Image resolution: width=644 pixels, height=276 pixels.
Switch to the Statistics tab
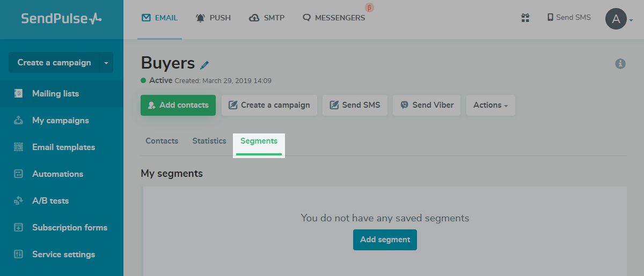tap(209, 141)
